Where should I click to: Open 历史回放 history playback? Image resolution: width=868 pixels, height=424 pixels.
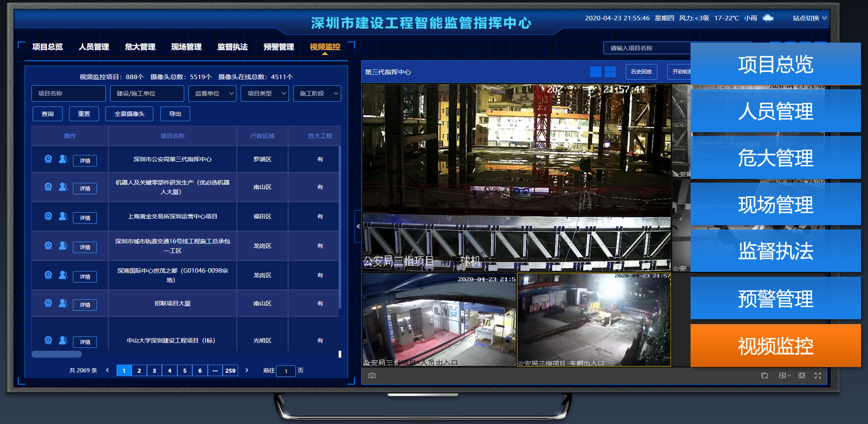coord(641,71)
